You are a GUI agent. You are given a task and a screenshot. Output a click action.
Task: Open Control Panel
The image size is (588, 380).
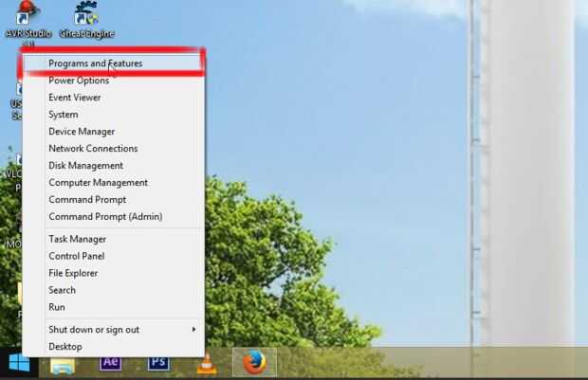coord(114,256)
